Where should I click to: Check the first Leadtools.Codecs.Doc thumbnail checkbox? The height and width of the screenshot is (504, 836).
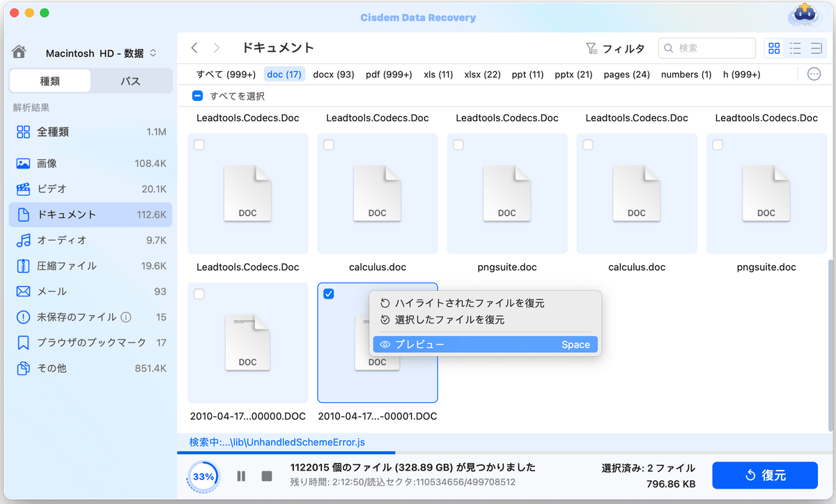pyautogui.click(x=199, y=145)
